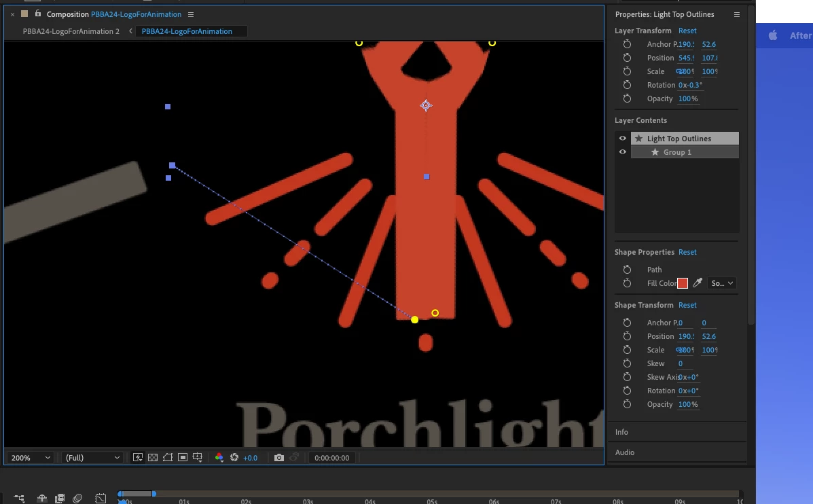Viewport: 813px width, 504px height.
Task: Toggle Layer Transform Position stopwatch
Action: (x=627, y=58)
